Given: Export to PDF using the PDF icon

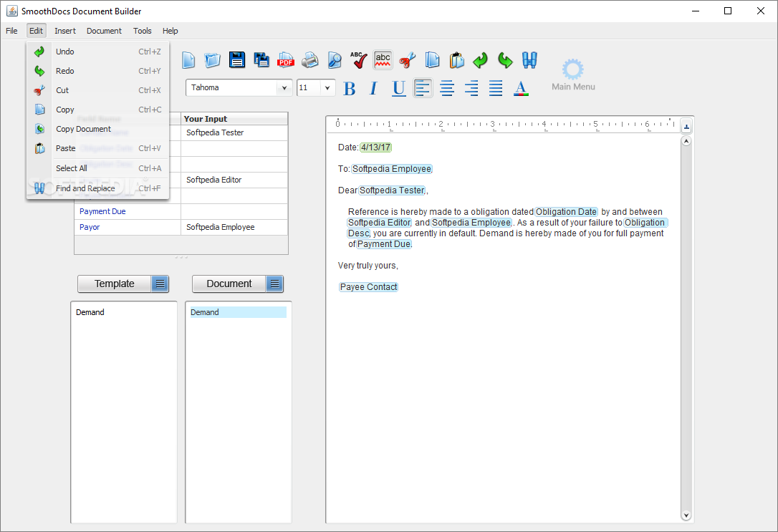Looking at the screenshot, I should pyautogui.click(x=286, y=60).
